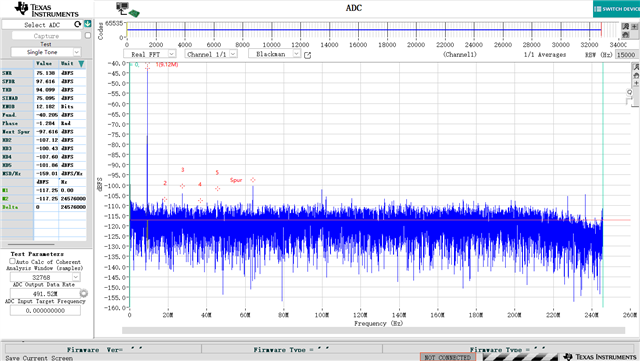Enable Auto Calc of Coherent checkbox
640x361 pixels.
pyautogui.click(x=12, y=261)
